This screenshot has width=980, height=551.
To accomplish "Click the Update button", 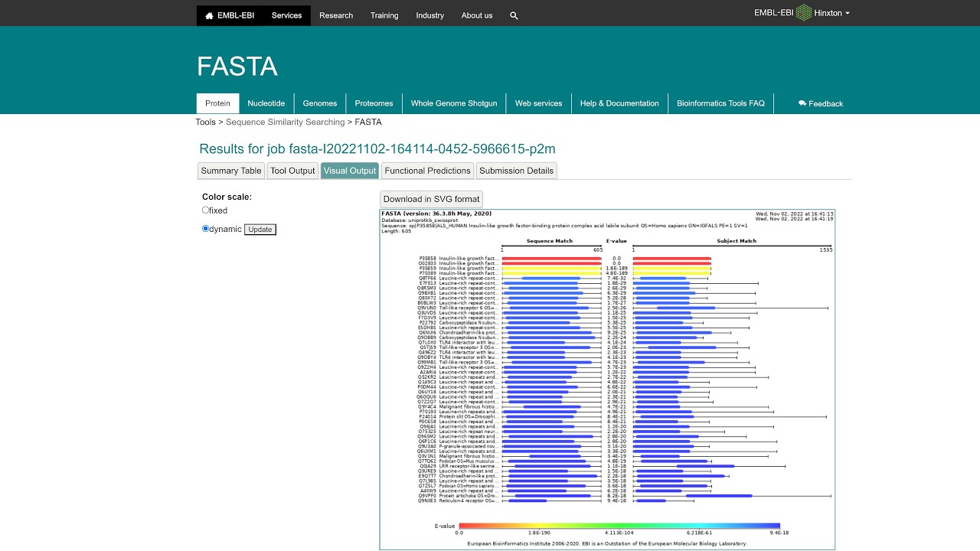I will 260,230.
